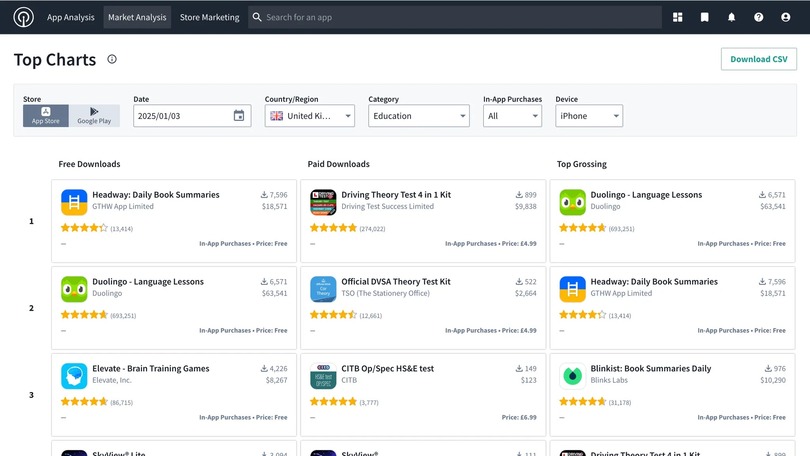The image size is (810, 456).
Task: Select the App Store option
Action: click(45, 116)
